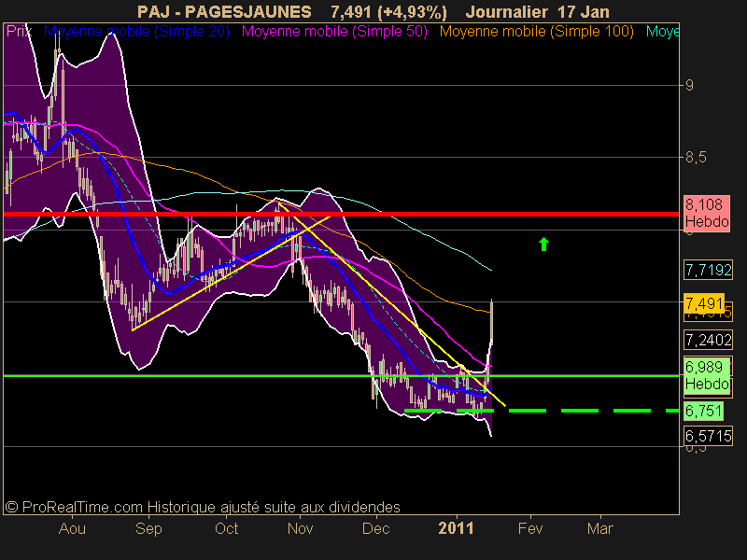The image size is (747, 560).
Task: Select the Oct month on the time axis
Action: coord(226,528)
